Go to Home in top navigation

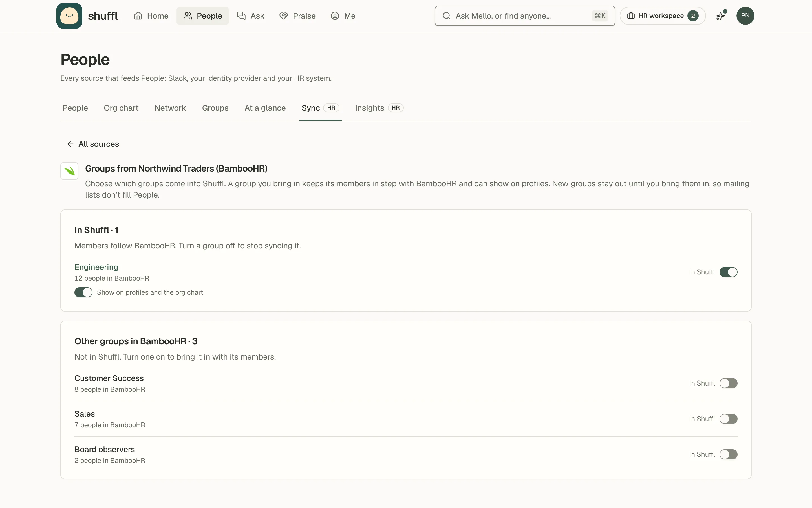pyautogui.click(x=151, y=16)
